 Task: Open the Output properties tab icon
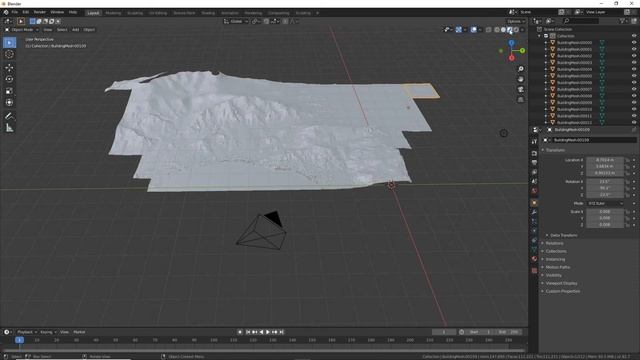coord(534,163)
